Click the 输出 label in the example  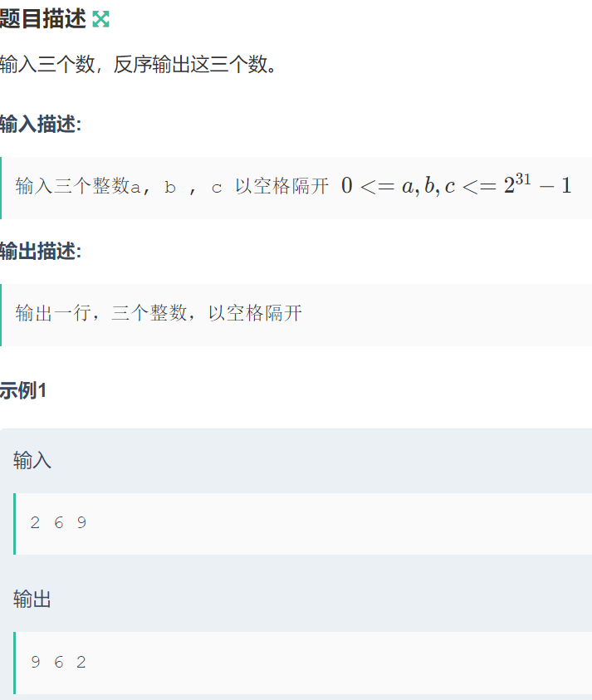32,599
